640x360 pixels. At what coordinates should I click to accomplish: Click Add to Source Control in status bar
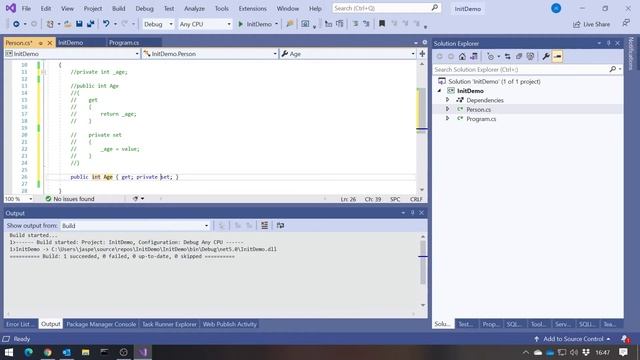coord(572,339)
